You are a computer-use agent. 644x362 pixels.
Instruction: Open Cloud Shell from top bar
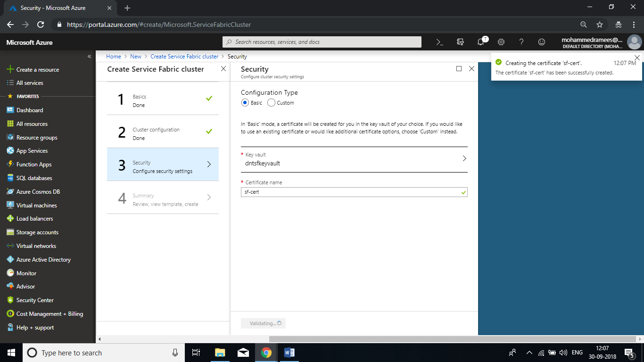tap(439, 42)
